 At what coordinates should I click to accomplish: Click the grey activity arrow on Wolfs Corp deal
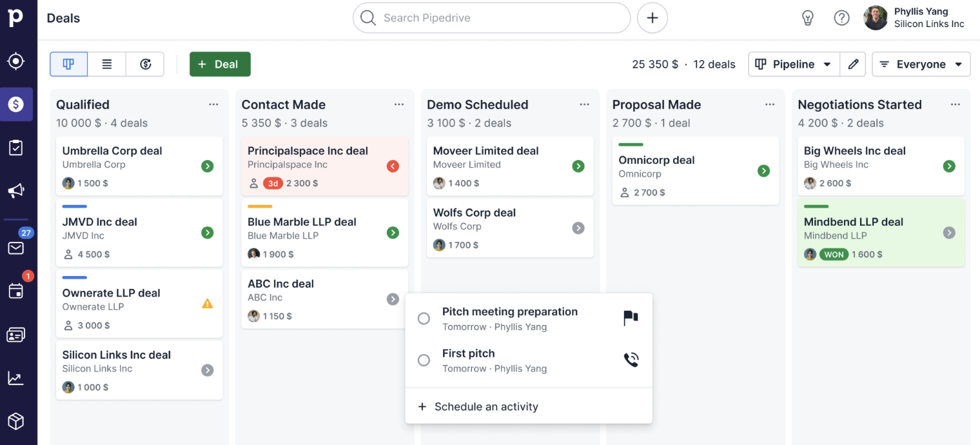pyautogui.click(x=578, y=228)
